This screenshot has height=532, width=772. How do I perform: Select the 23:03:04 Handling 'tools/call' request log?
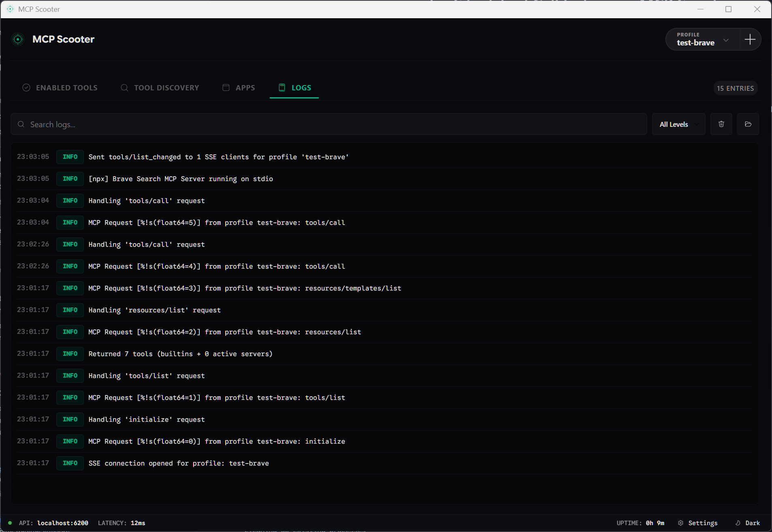384,201
